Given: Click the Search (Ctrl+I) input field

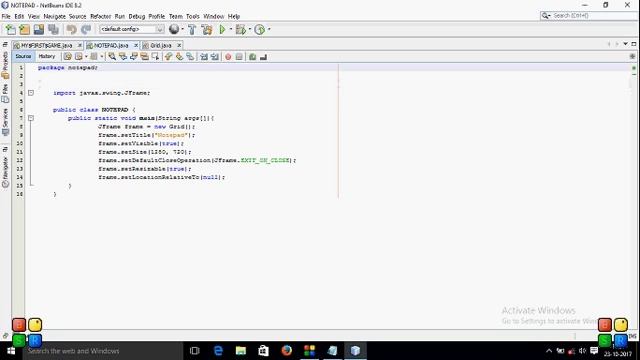Looking at the screenshot, I should pos(589,16).
